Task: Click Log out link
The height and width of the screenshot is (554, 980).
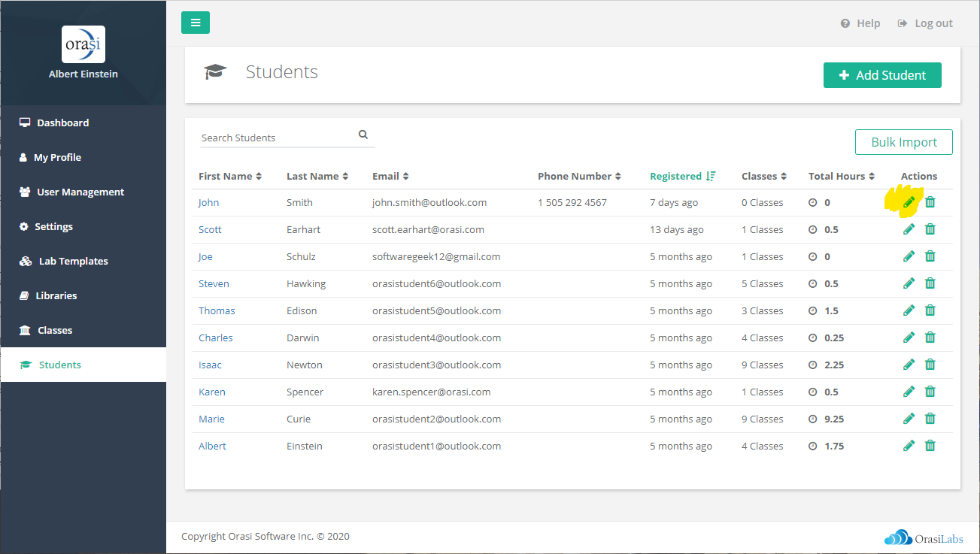Action: coord(925,23)
